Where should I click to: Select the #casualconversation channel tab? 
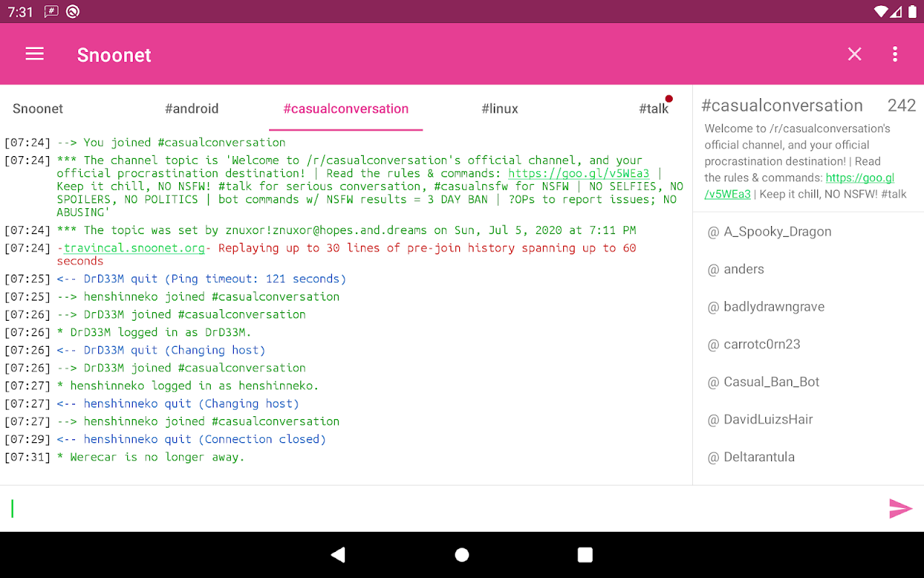pos(346,108)
